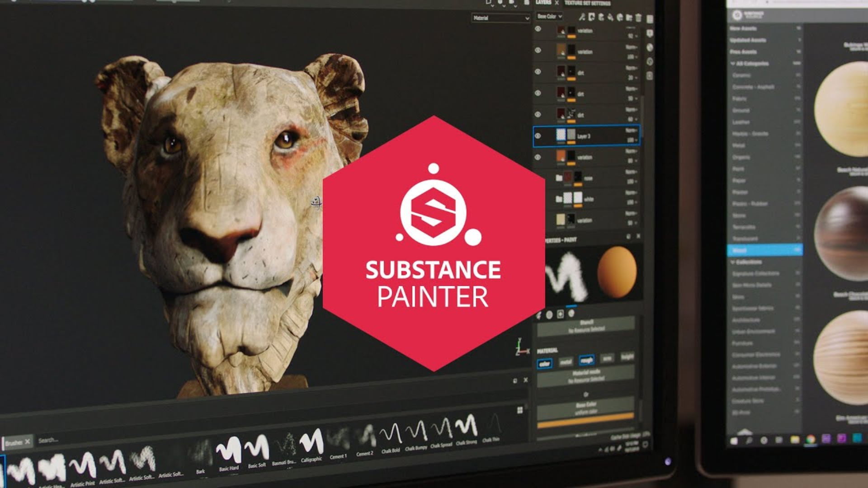Image resolution: width=868 pixels, height=488 pixels.
Task: Click the stencil square icon under preview
Action: tap(561, 314)
